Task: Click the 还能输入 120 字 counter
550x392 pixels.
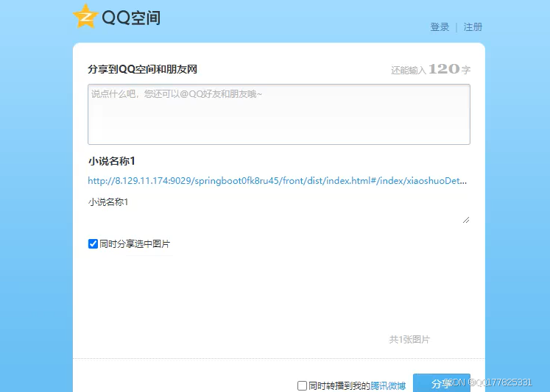Action: 431,69
